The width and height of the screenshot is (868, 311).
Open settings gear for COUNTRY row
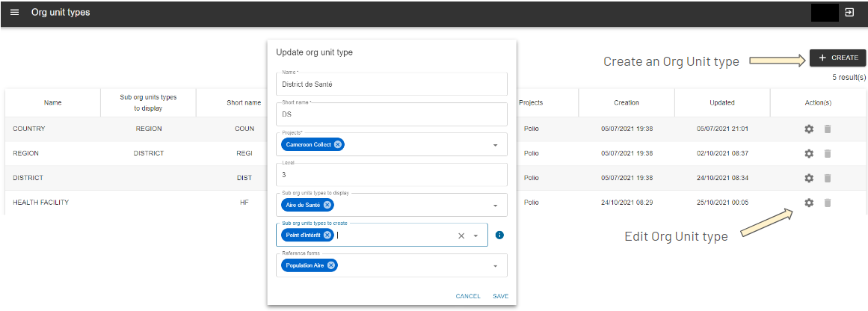tap(809, 129)
